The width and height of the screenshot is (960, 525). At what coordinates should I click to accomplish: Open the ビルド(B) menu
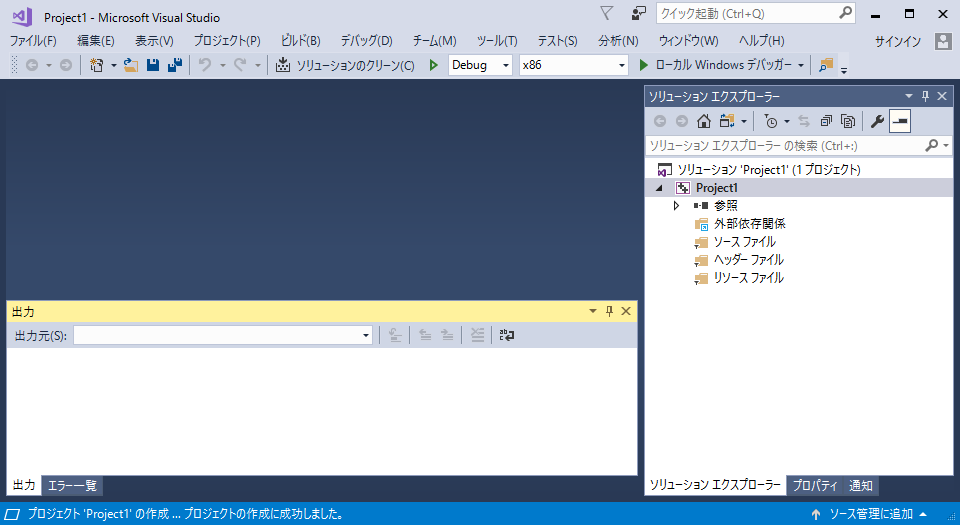pyautogui.click(x=301, y=41)
